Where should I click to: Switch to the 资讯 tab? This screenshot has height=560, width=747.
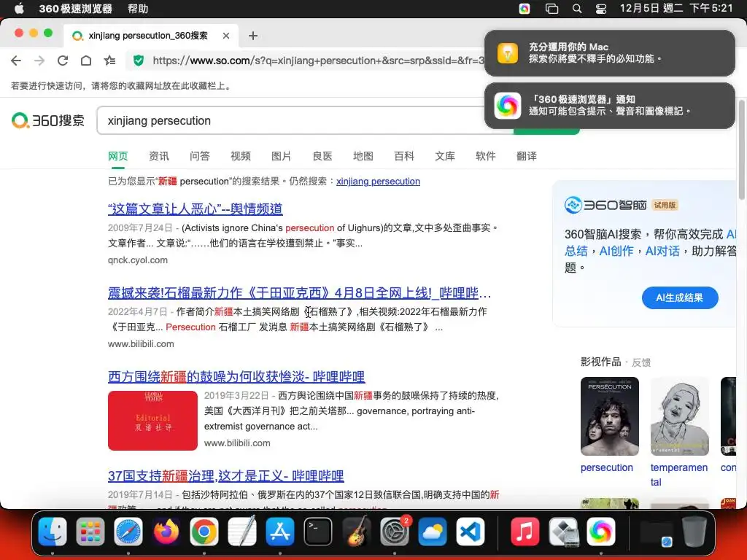[x=158, y=156]
